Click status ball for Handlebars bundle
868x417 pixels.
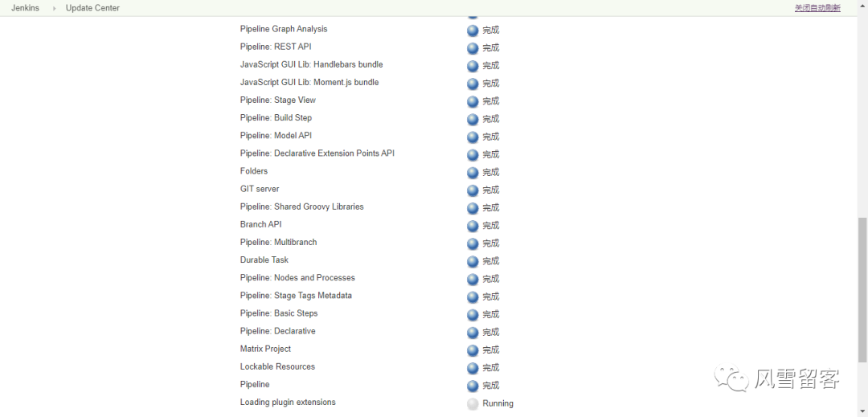473,66
